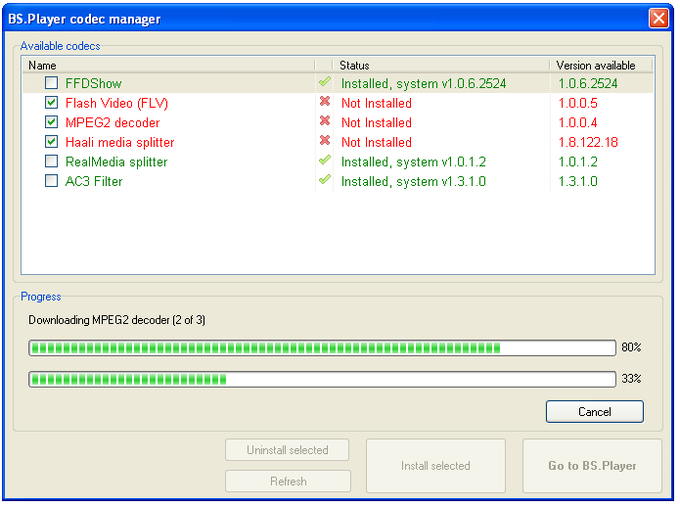The image size is (680, 507).
Task: Disable the Haali media splitter checkbox
Action: (x=51, y=142)
